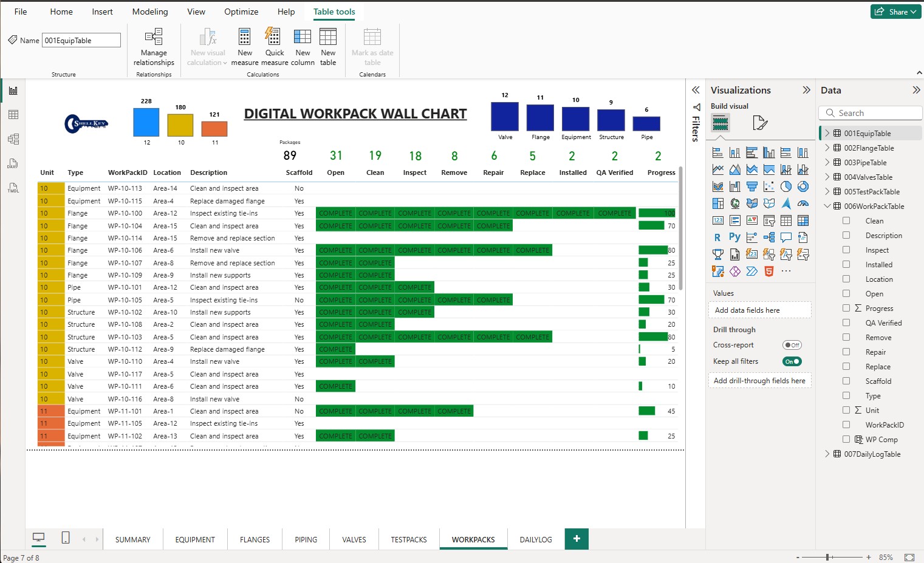Switch to the SUMMARY page tab

coord(132,539)
